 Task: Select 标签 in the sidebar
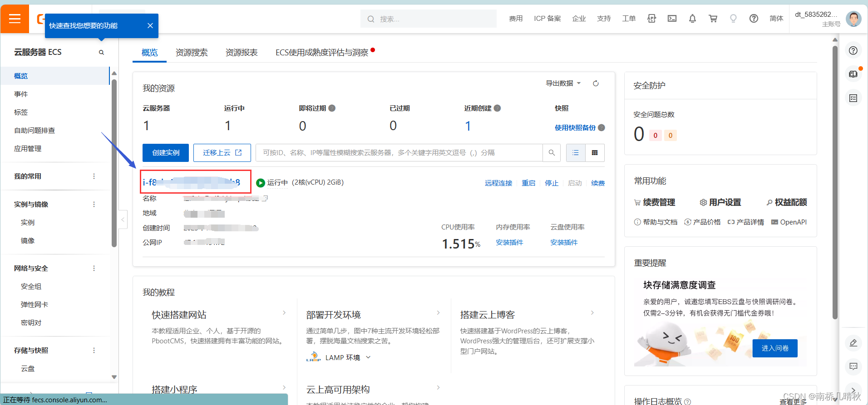(21, 112)
